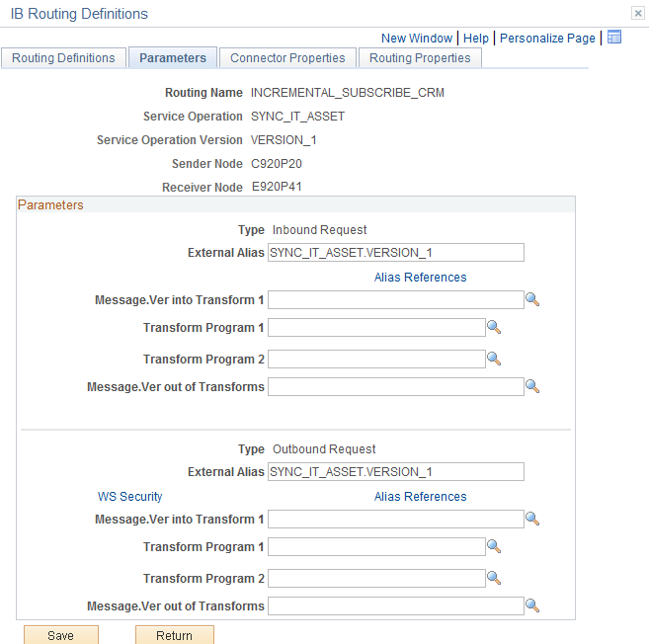Click the receiver node value E920P41
This screenshot has width=649, height=644.
click(277, 187)
